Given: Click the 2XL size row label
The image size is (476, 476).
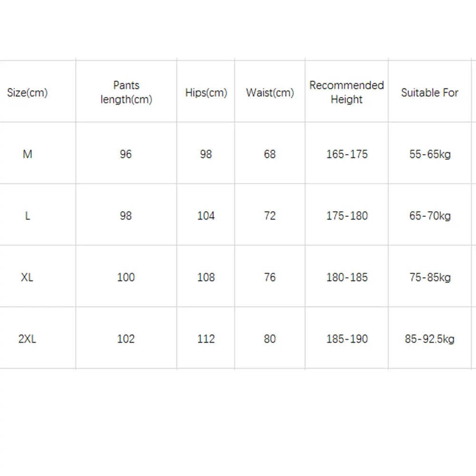Looking at the screenshot, I should (28, 339).
